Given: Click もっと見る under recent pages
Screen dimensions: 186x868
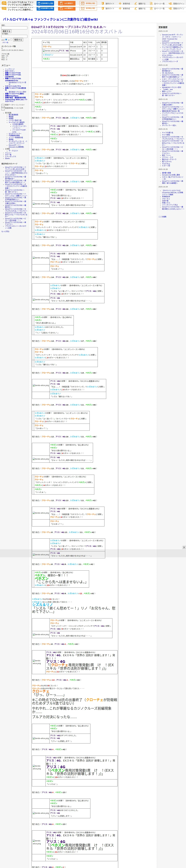Looking at the screenshot, I should pos(5,231).
